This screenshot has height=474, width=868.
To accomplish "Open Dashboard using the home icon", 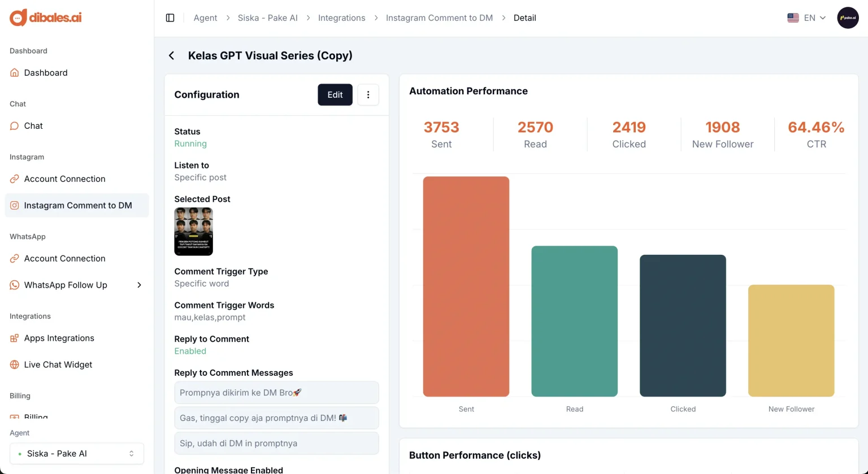I will (x=14, y=72).
